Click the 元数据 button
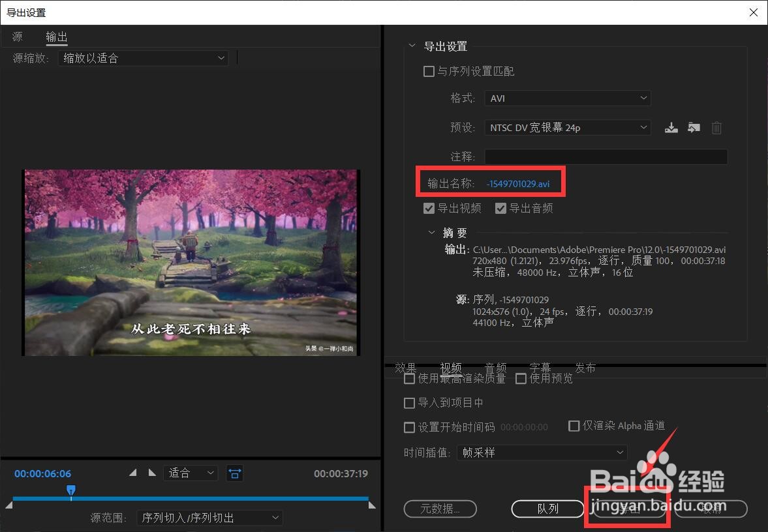 (440, 509)
